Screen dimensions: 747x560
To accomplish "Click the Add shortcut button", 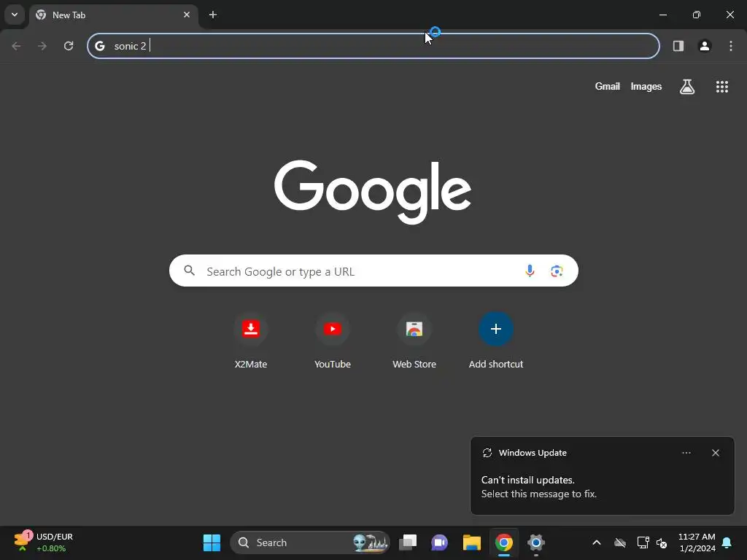I will tap(496, 341).
